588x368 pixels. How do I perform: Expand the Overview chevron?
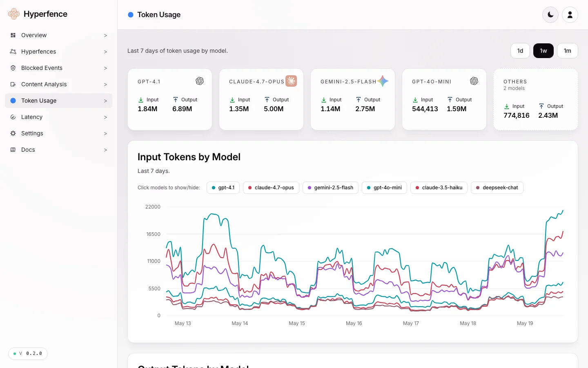pyautogui.click(x=105, y=36)
